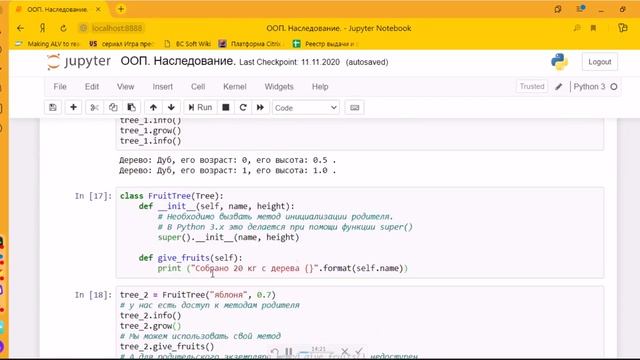This screenshot has height=360, width=640.
Task: Click the pencil edit mode indicator icon
Action: [x=558, y=87]
